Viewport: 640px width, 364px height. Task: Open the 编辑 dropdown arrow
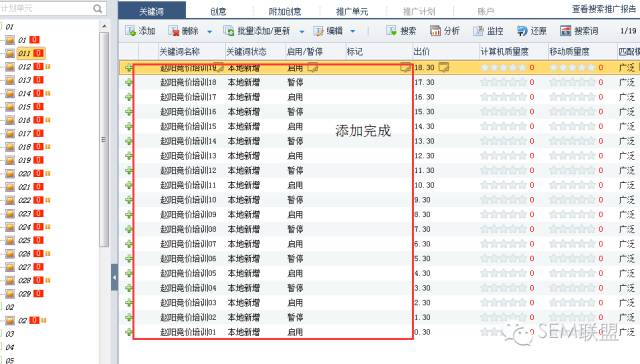tap(353, 31)
